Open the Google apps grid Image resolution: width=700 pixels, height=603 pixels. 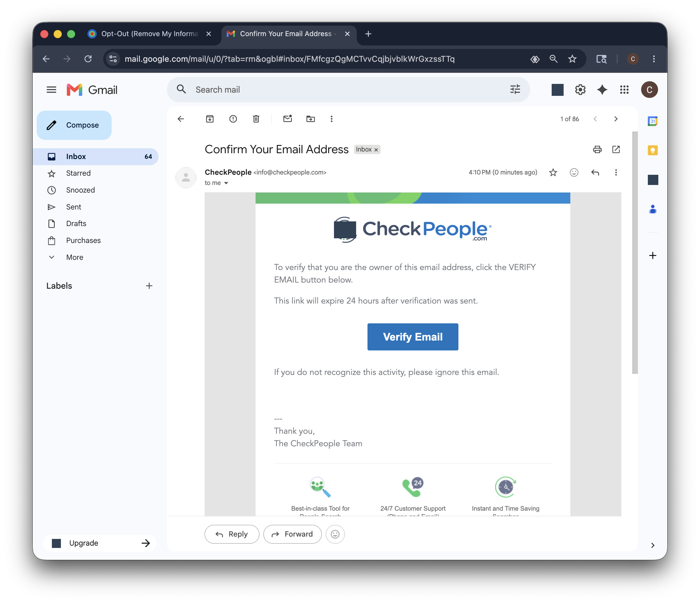coord(624,90)
